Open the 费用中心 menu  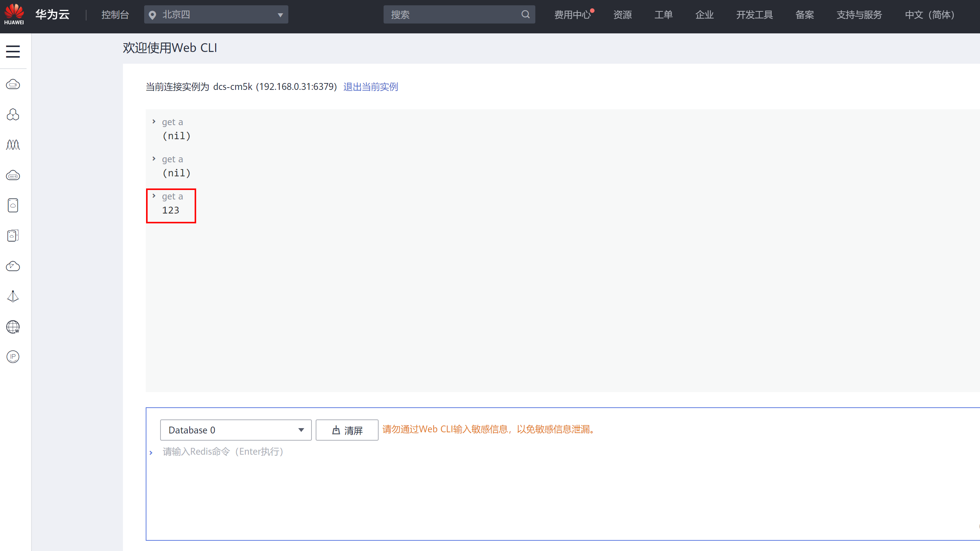pyautogui.click(x=572, y=15)
